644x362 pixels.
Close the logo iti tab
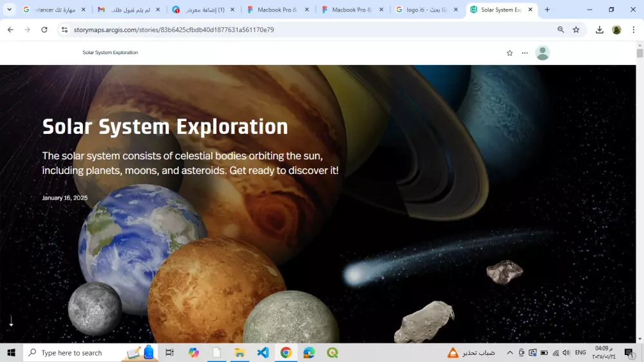(455, 10)
